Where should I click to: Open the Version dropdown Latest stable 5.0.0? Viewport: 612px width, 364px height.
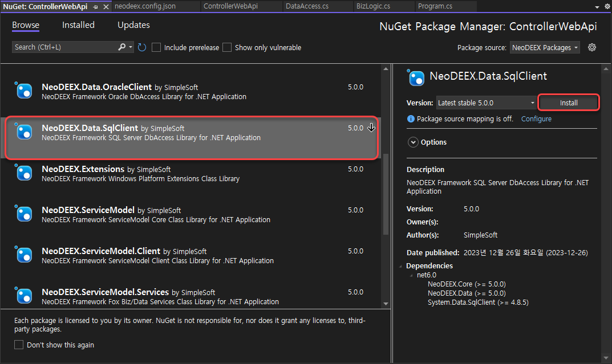[487, 103]
